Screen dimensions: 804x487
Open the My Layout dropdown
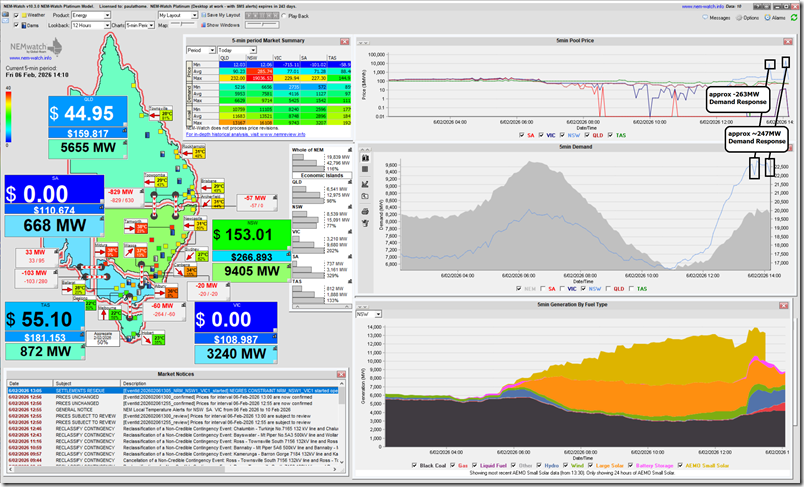click(178, 15)
